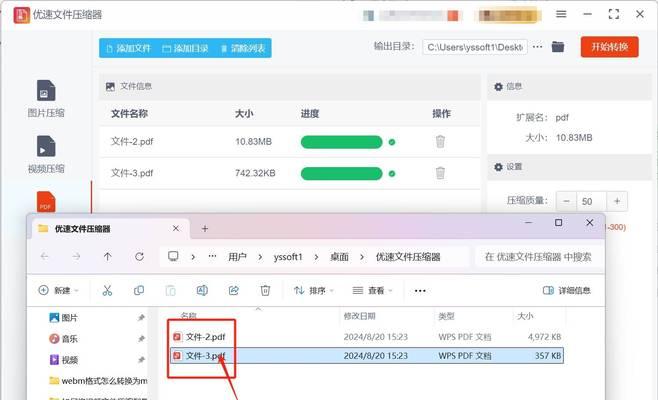The width and height of the screenshot is (658, 400).
Task: Delete 文件-2.pdf with its trash icon
Action: [440, 141]
